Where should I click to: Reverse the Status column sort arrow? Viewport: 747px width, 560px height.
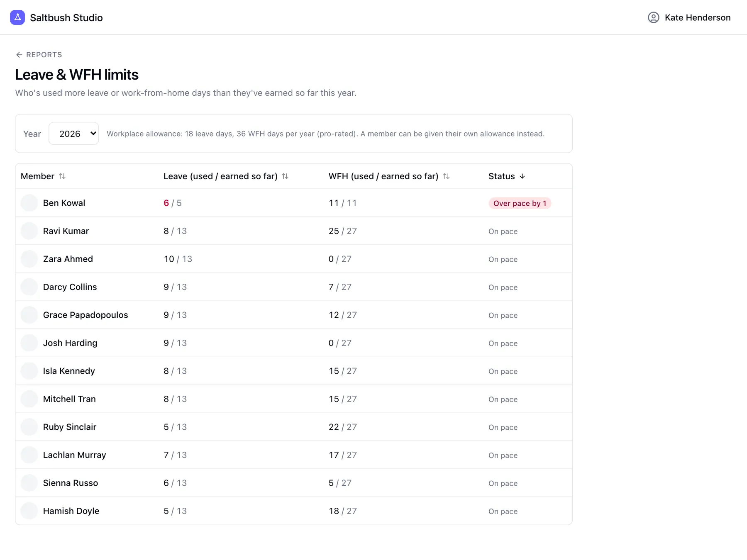[522, 176]
